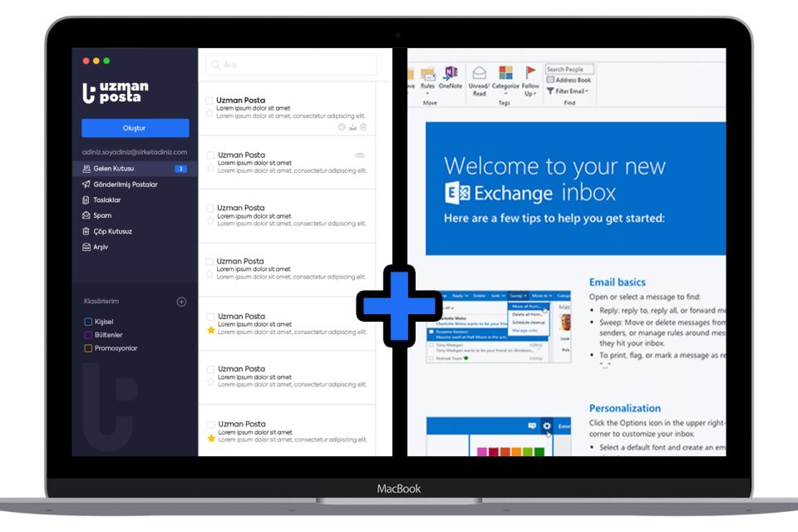798x532 pixels.
Task: Click the attachment link icon on the second email
Action: click(360, 155)
